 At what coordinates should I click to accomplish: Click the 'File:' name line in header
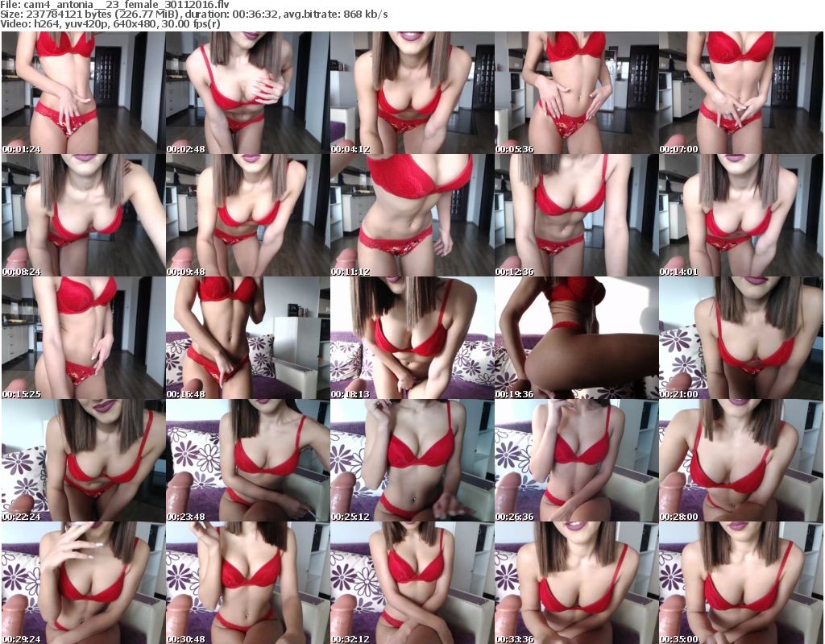coord(114,5)
